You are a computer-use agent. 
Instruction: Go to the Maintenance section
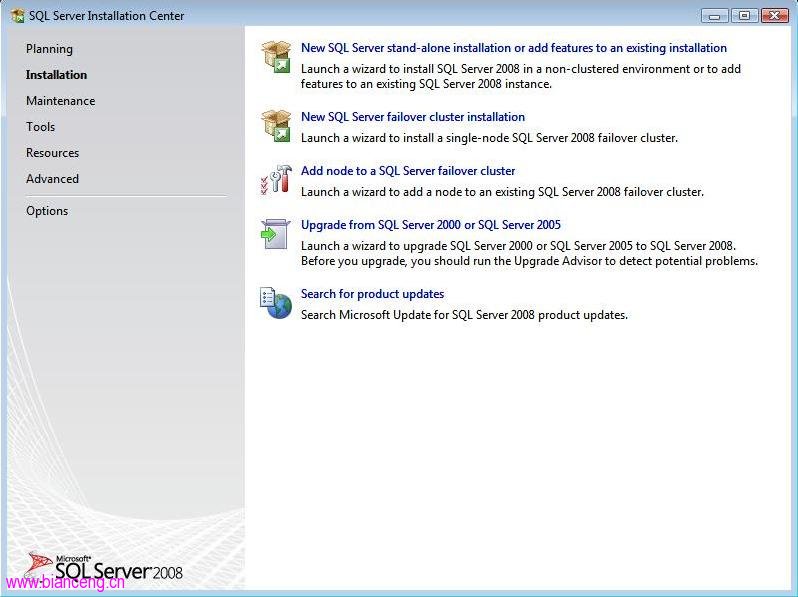pyautogui.click(x=61, y=101)
